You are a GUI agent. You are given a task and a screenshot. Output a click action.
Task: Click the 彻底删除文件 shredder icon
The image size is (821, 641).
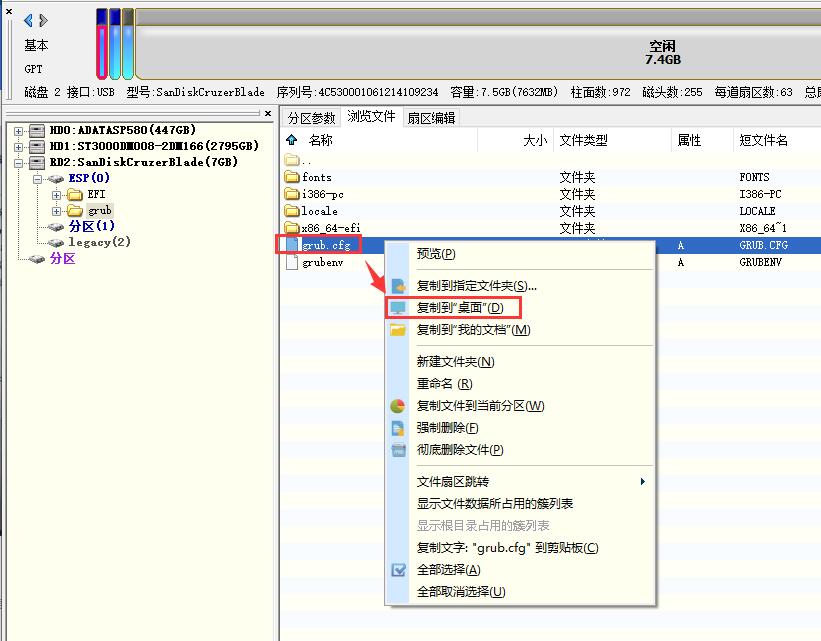pos(398,450)
